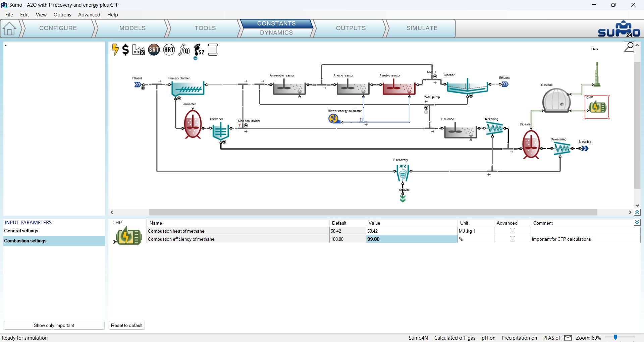The width and height of the screenshot is (644, 342).
Task: Select the secondary Clarifier unit
Action: pyautogui.click(x=467, y=87)
